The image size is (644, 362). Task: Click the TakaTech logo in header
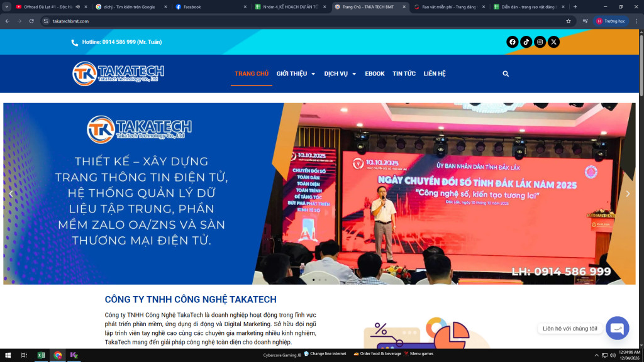[118, 74]
